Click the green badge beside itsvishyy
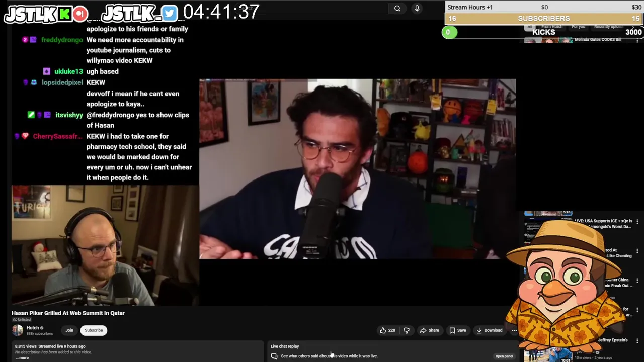 [31, 115]
